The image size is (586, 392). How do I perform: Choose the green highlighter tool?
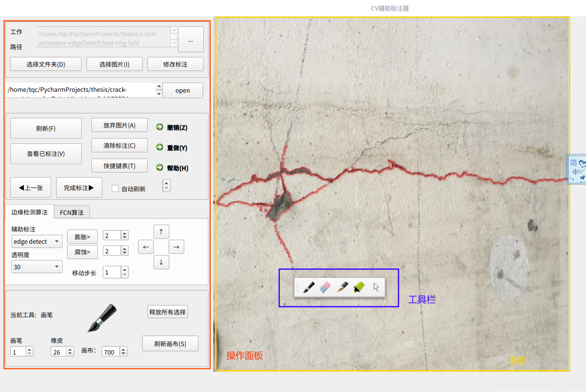click(359, 287)
